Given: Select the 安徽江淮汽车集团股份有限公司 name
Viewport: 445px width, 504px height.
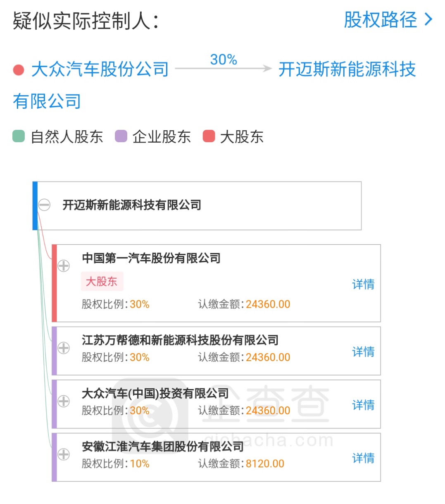Looking at the screenshot, I should point(163,447).
